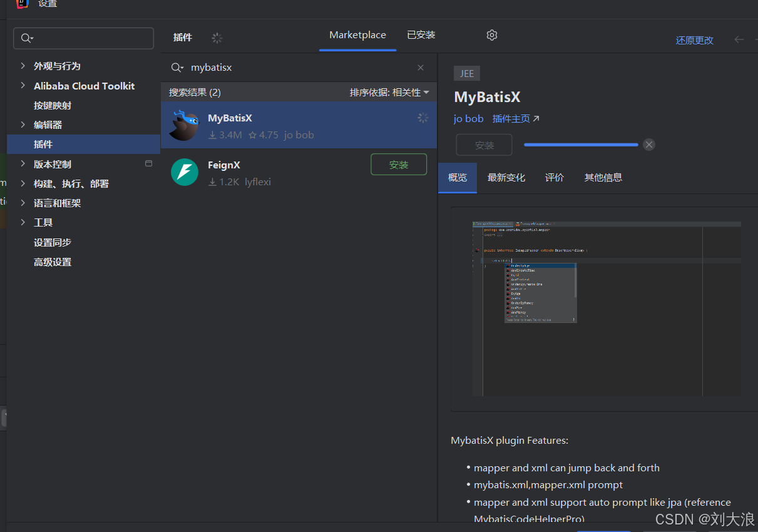Switch to the Marketplace tab
758x532 pixels.
357,35
